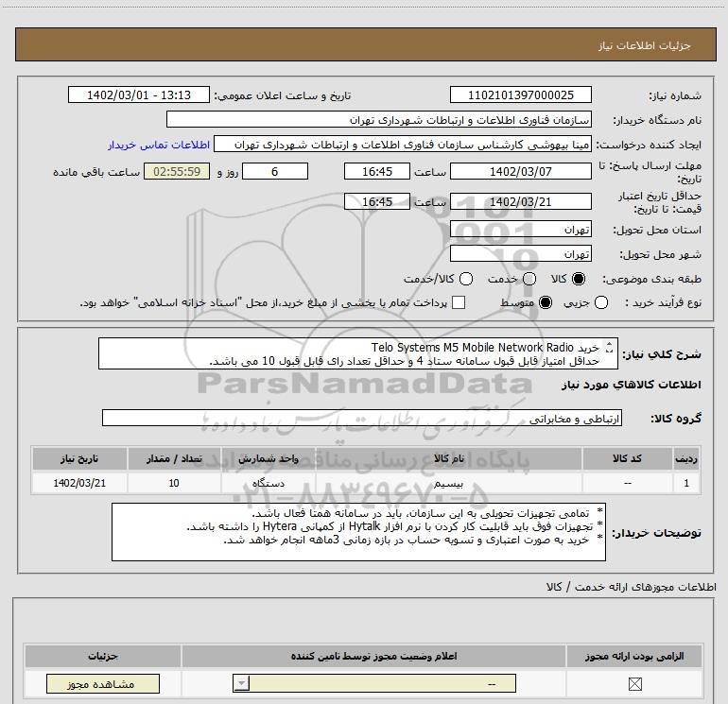
Task: Click the need number field 1102101397000025
Action: tap(520, 95)
